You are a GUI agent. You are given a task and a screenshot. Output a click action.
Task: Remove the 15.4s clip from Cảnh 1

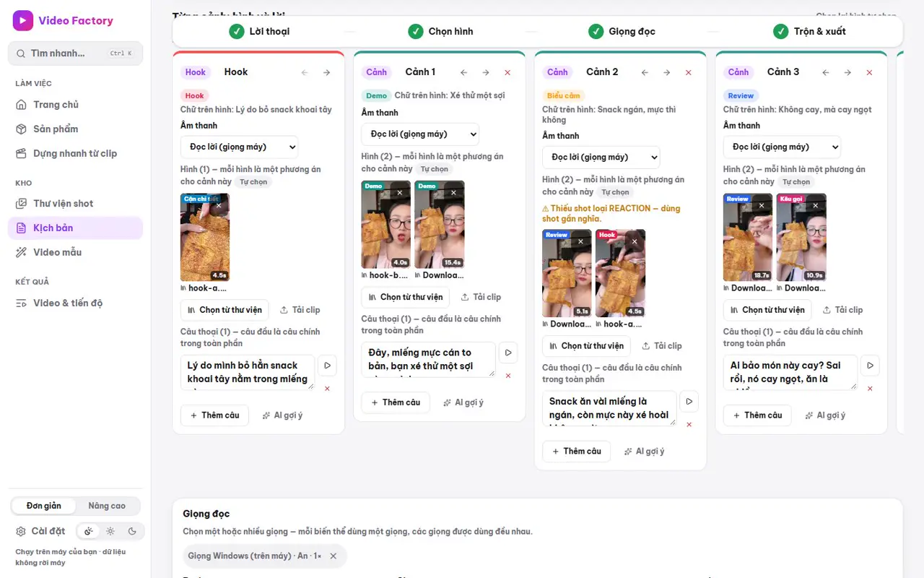coord(454,193)
